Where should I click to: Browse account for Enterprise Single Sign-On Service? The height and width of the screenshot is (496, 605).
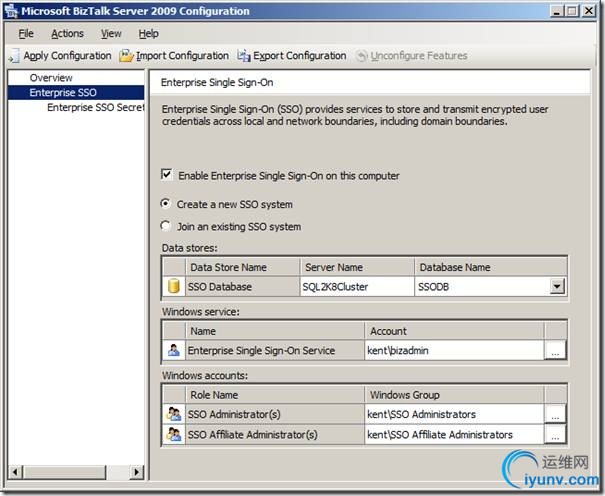coord(555,351)
